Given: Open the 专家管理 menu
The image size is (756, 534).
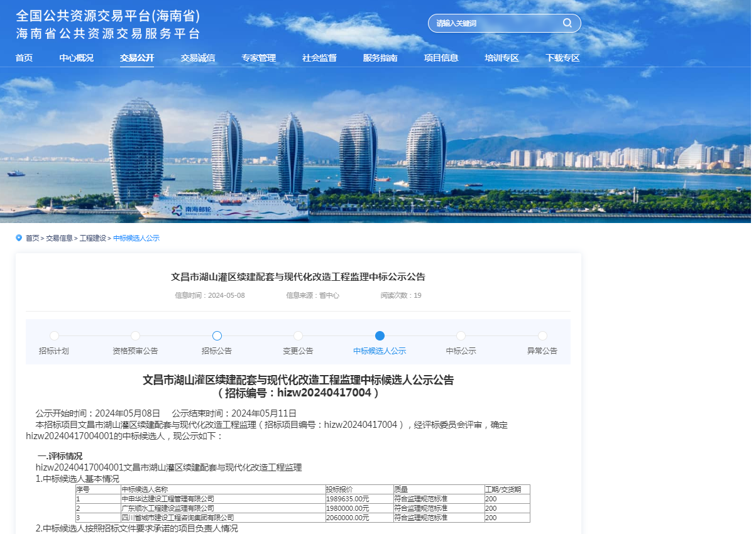Looking at the screenshot, I should point(258,58).
